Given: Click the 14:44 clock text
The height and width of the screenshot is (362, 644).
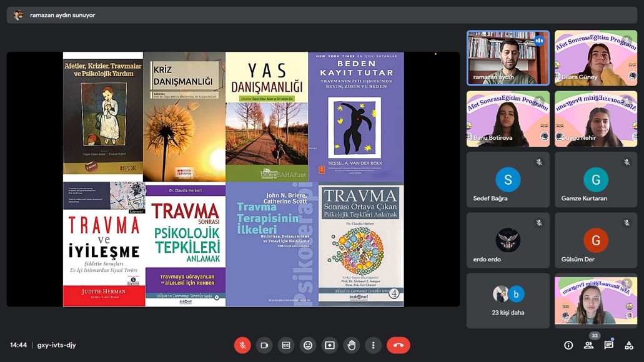Looking at the screenshot, I should [19, 345].
